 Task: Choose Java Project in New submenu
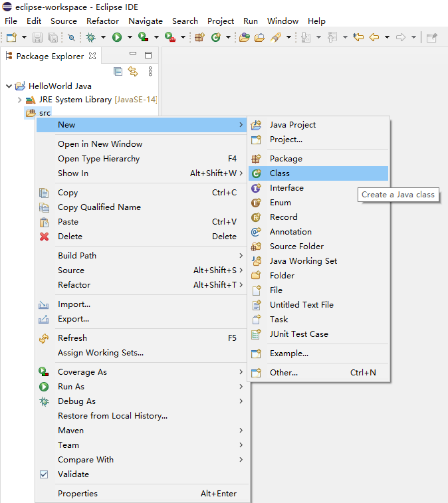point(318,125)
